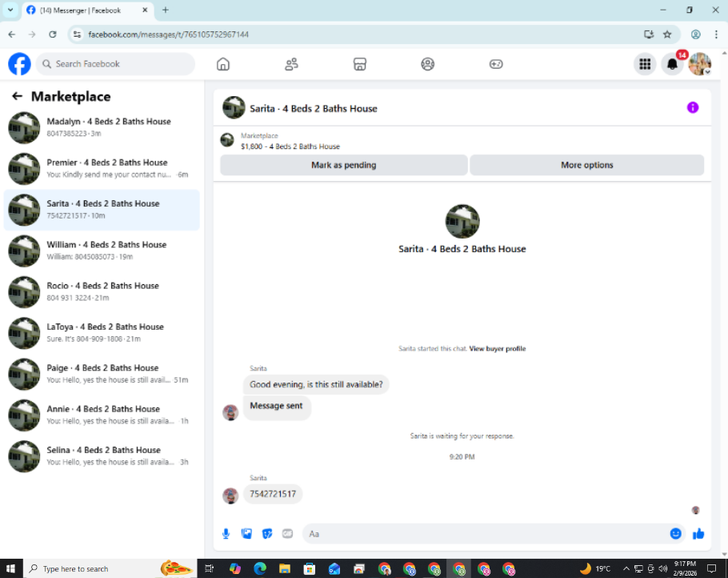
Task: Click the address bar URL
Action: [x=169, y=34]
